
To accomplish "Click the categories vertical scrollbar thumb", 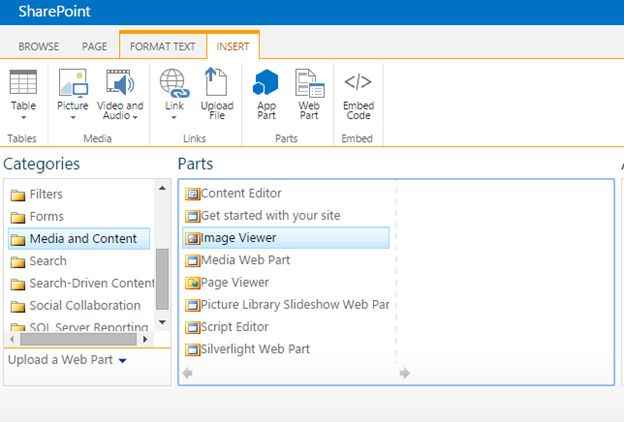I will [162, 279].
